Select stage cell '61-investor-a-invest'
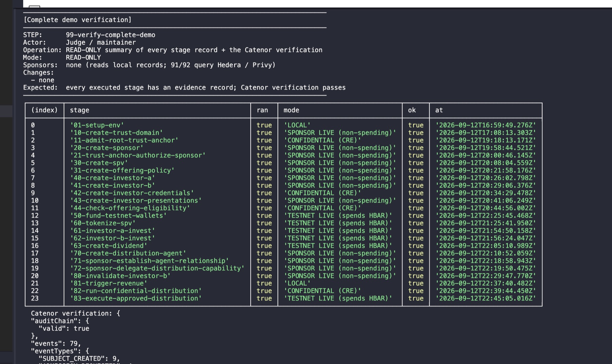The image size is (612, 364). [113, 230]
